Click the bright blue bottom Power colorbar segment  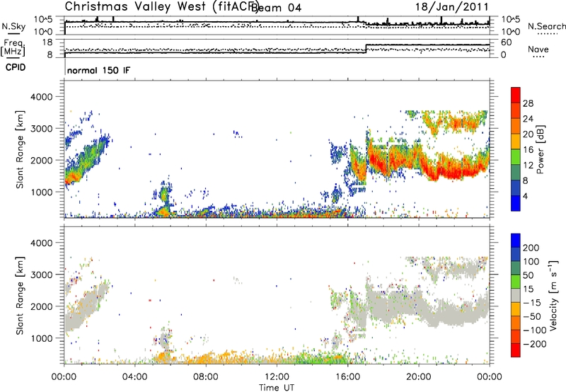[x=516, y=203]
